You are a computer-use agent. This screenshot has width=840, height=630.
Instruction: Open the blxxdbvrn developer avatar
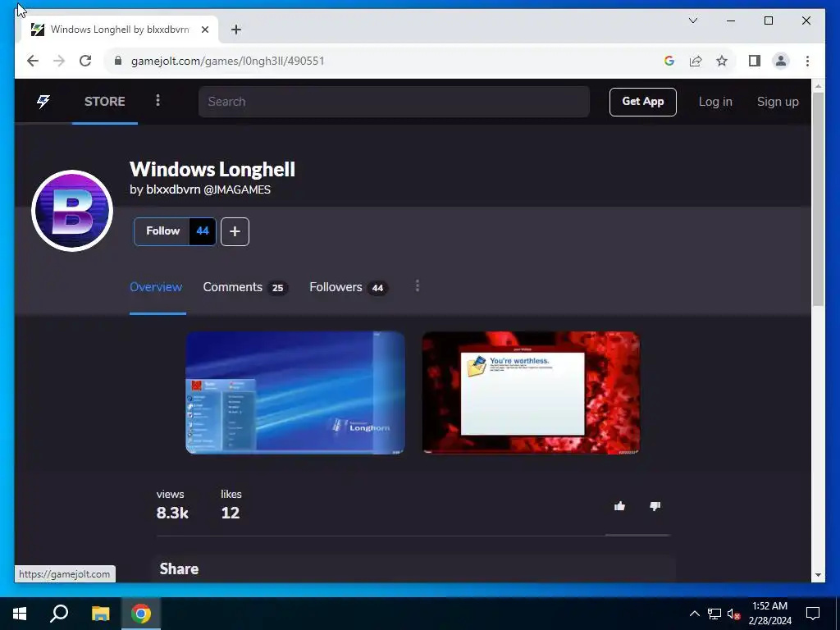[x=72, y=211]
